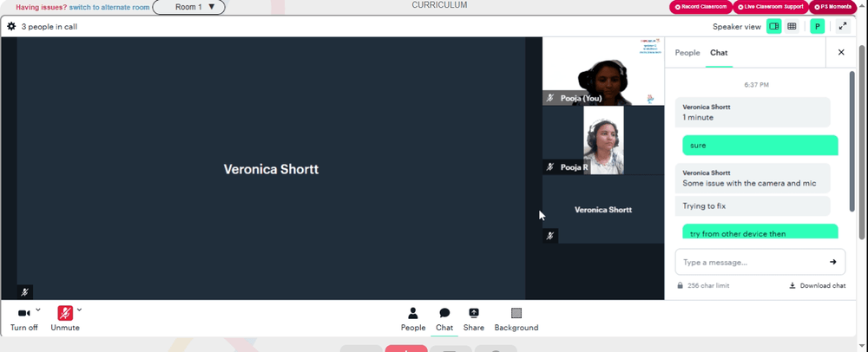
Task: Click the "3 people in call" label
Action: [x=49, y=27]
